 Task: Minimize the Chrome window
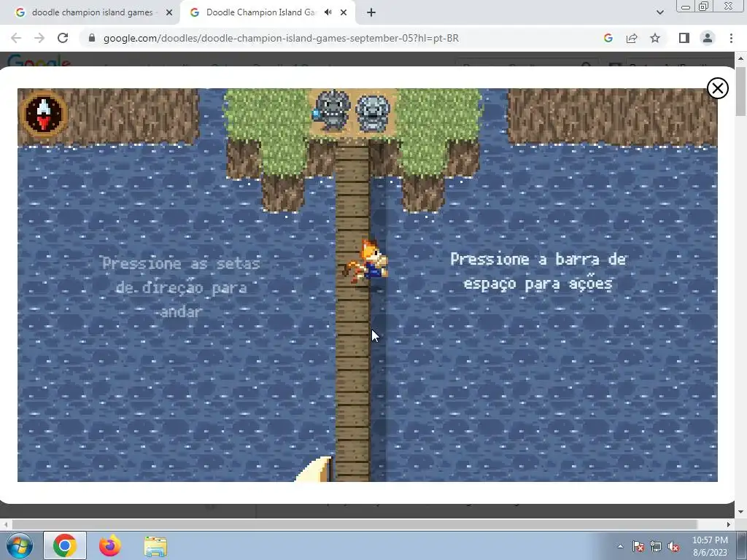point(686,7)
